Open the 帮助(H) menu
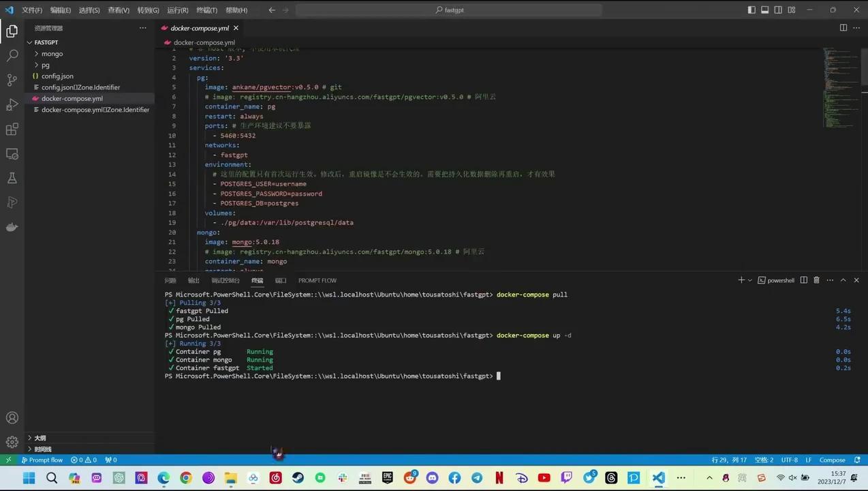Viewport: 868px width, 491px height. pos(236,10)
